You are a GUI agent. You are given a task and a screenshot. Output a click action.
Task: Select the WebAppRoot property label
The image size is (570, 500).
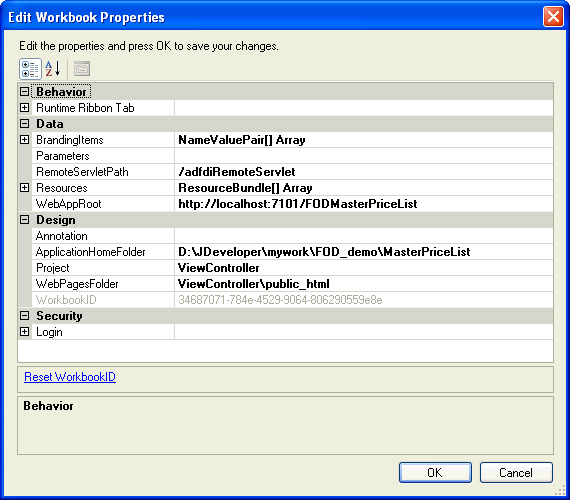pos(68,204)
